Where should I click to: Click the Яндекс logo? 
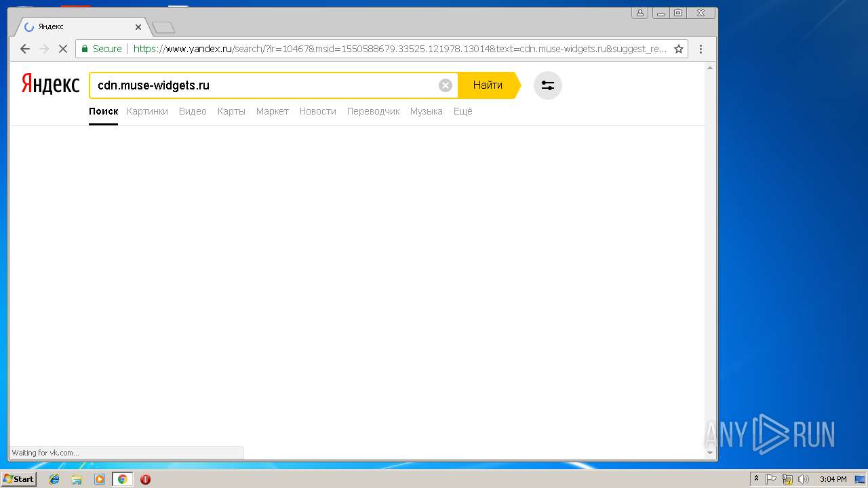(50, 84)
